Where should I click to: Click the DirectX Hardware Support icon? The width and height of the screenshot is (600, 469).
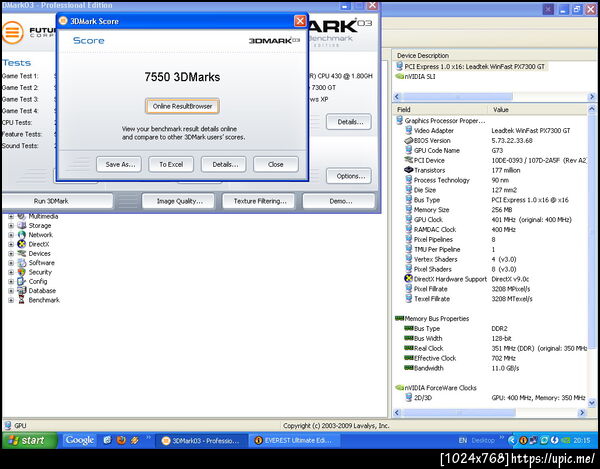[409, 279]
